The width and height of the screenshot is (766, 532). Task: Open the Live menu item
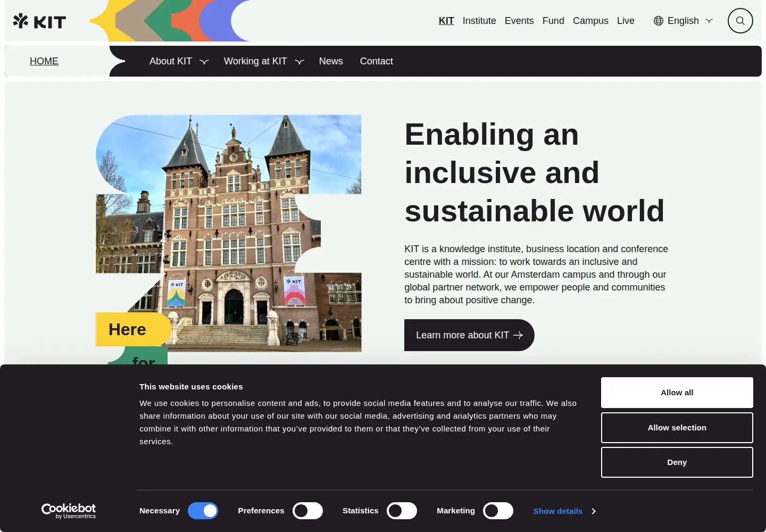[626, 21]
